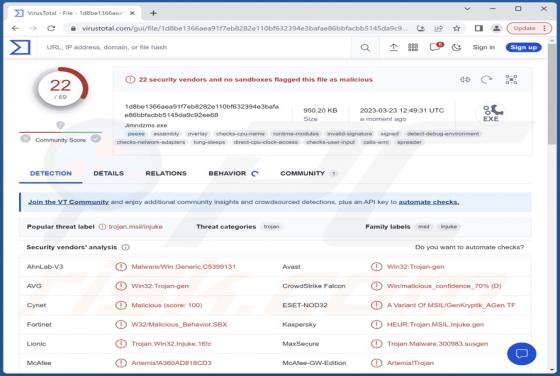Click the graph view icon

pyautogui.click(x=511, y=80)
